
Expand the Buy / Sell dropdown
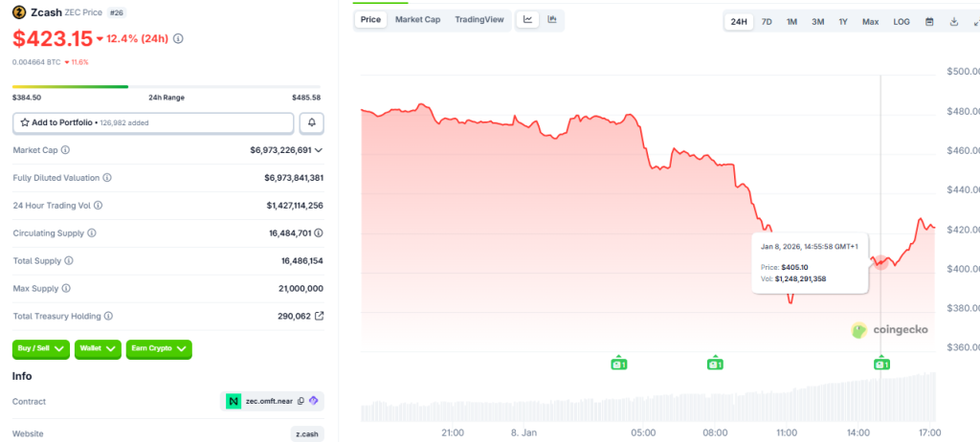point(41,348)
